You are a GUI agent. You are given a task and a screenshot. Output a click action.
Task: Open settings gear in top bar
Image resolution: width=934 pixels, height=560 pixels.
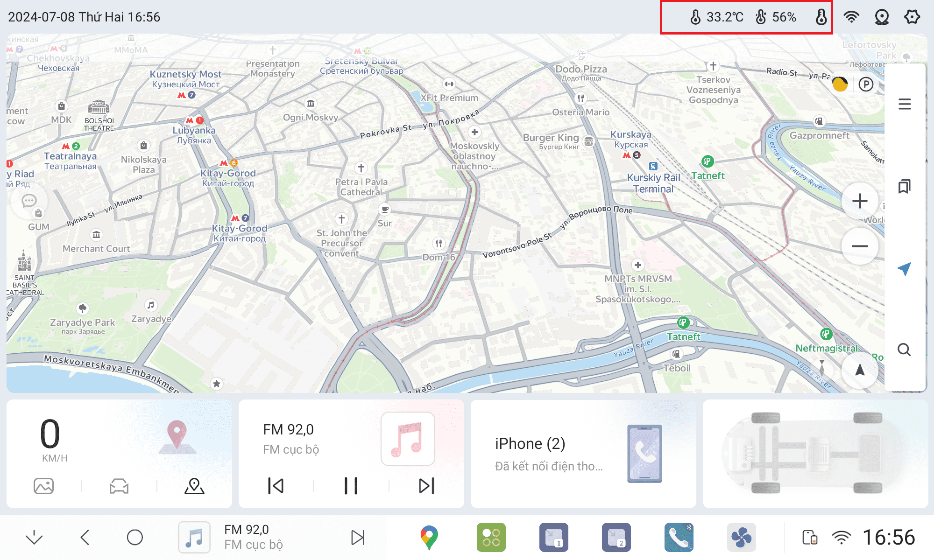[x=912, y=17]
